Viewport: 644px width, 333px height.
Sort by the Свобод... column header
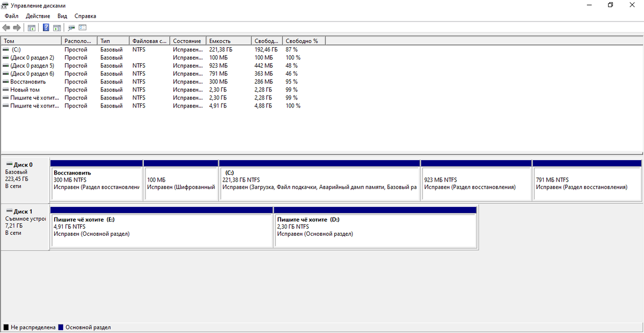click(x=267, y=41)
